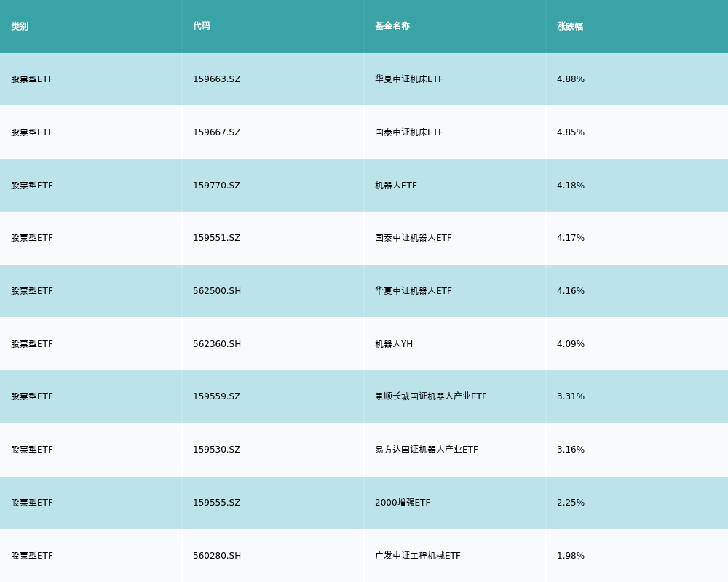
Task: Click the 4.88% change value
Action: pyautogui.click(x=570, y=79)
